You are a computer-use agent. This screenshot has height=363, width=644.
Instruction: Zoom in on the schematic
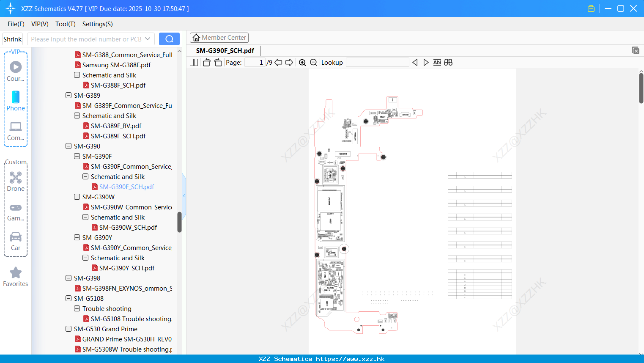(302, 63)
